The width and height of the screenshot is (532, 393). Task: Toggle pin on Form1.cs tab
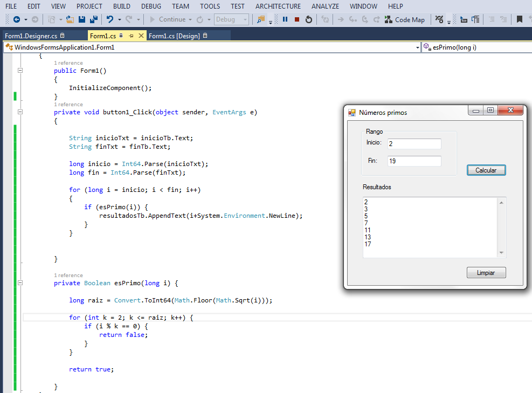pyautogui.click(x=131, y=36)
